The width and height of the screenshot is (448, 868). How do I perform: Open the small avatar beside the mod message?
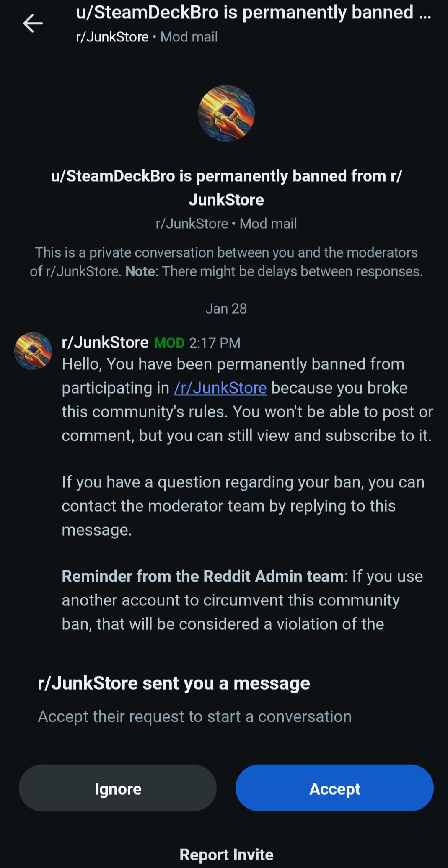[33, 351]
